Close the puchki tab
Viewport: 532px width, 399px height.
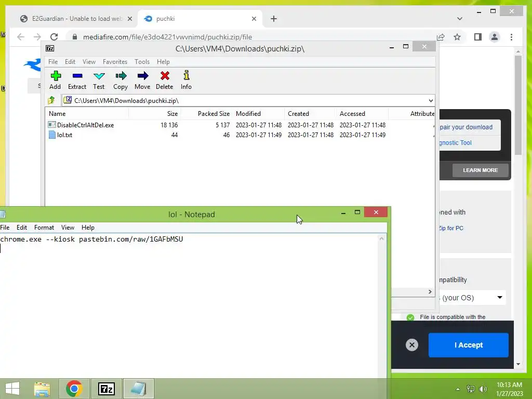point(254,19)
